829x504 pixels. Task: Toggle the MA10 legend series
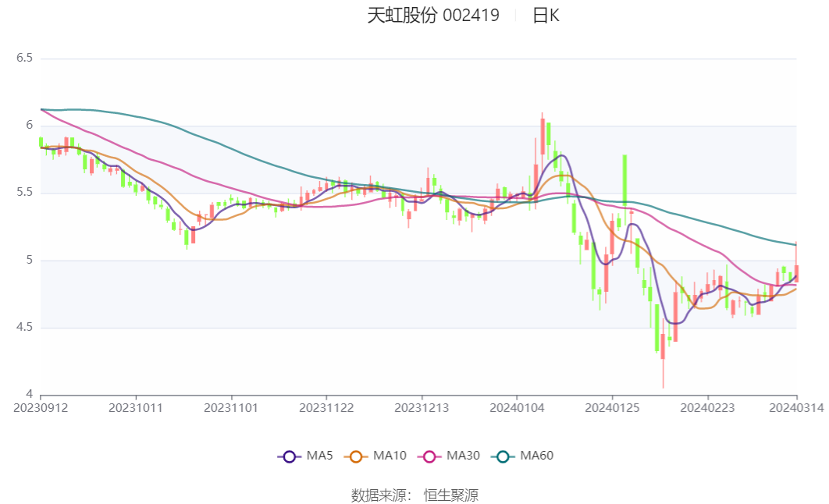tap(375, 456)
